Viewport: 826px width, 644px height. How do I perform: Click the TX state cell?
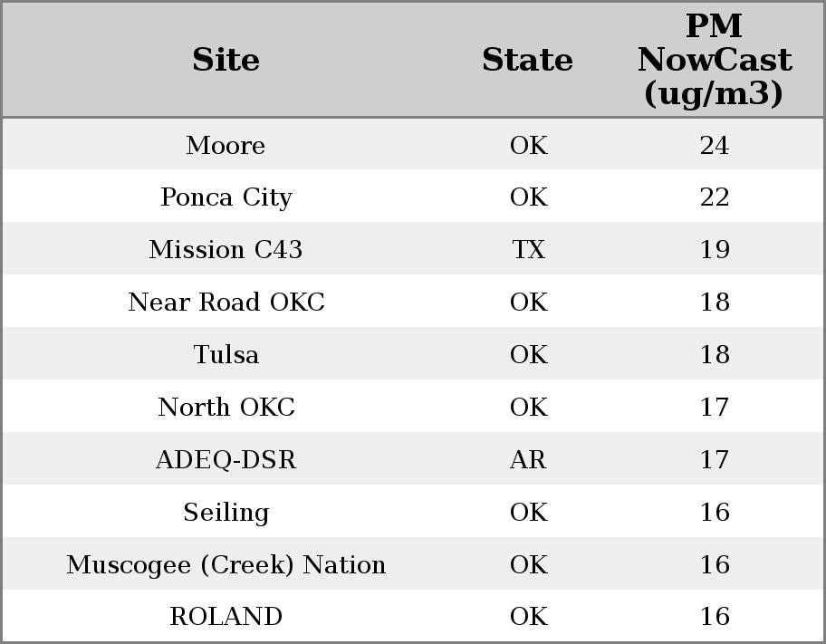[528, 249]
